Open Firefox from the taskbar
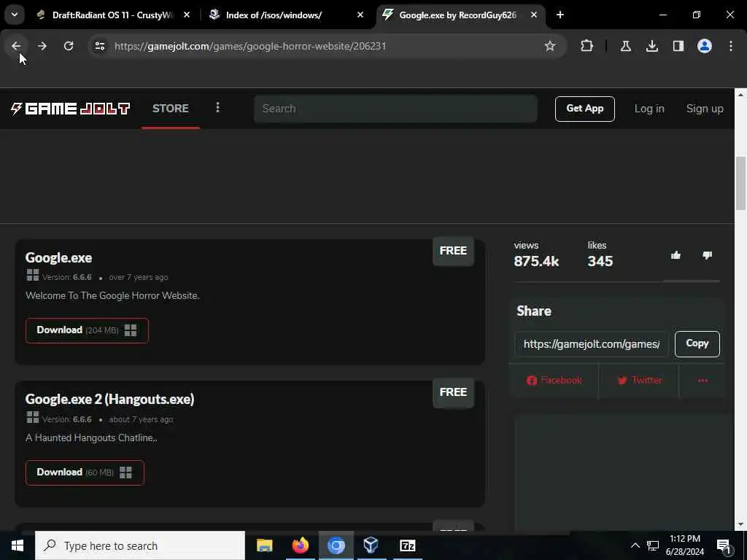 tap(300, 545)
